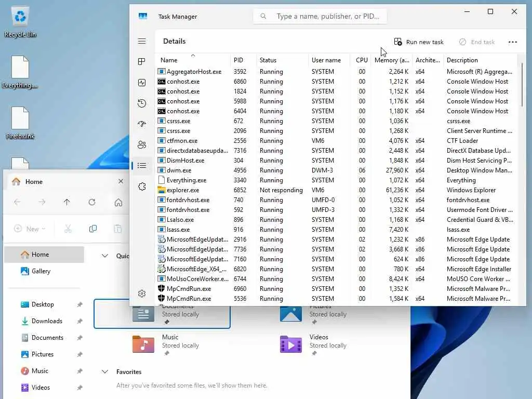
Task: Open the three-dot more options menu
Action: [x=513, y=42]
